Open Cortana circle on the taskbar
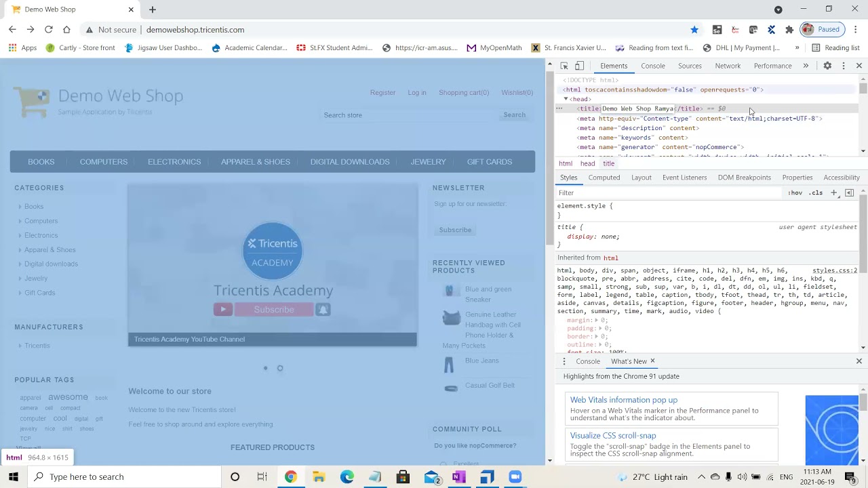 click(x=235, y=477)
